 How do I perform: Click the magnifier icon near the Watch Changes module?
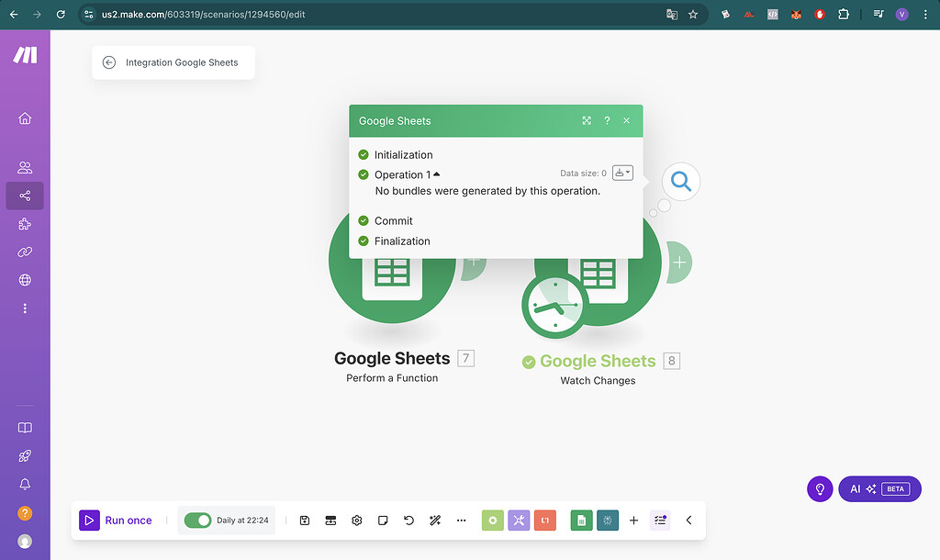(x=680, y=181)
